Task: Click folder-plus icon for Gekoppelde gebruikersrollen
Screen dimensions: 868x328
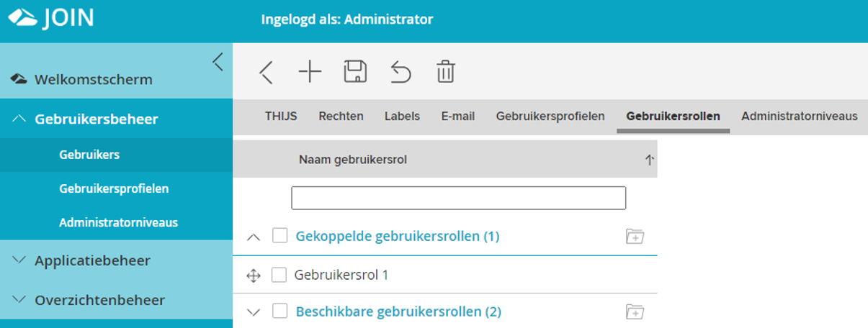Action: coord(635,236)
